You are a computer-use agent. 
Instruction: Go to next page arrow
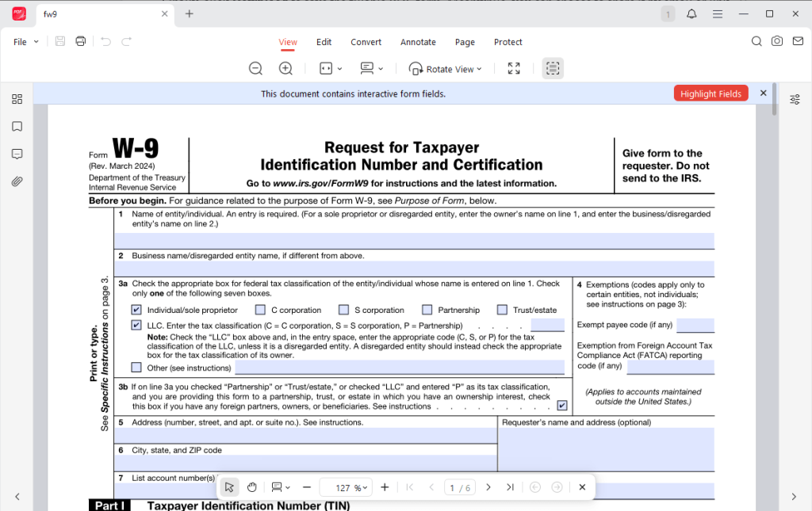coord(488,487)
